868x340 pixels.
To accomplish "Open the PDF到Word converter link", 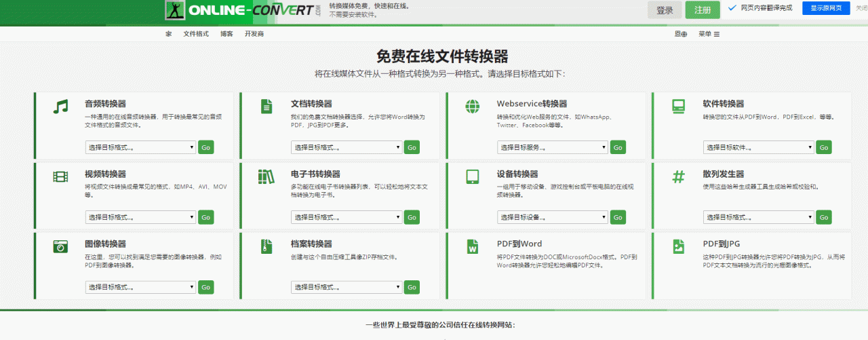I will point(519,244).
